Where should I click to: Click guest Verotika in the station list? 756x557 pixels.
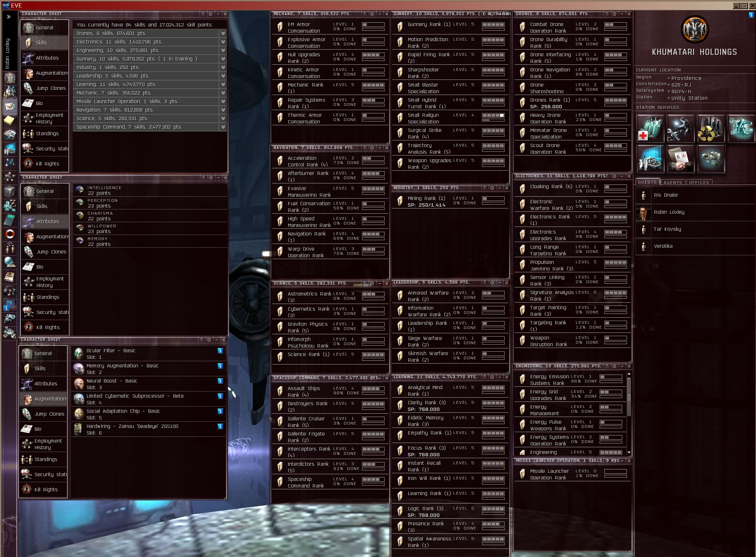pyautogui.click(x=695, y=246)
